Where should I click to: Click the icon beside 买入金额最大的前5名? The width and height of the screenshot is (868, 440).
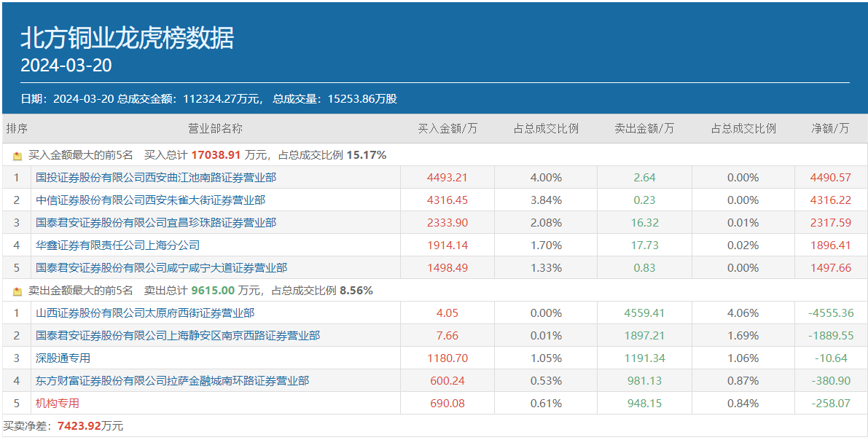coord(17,155)
